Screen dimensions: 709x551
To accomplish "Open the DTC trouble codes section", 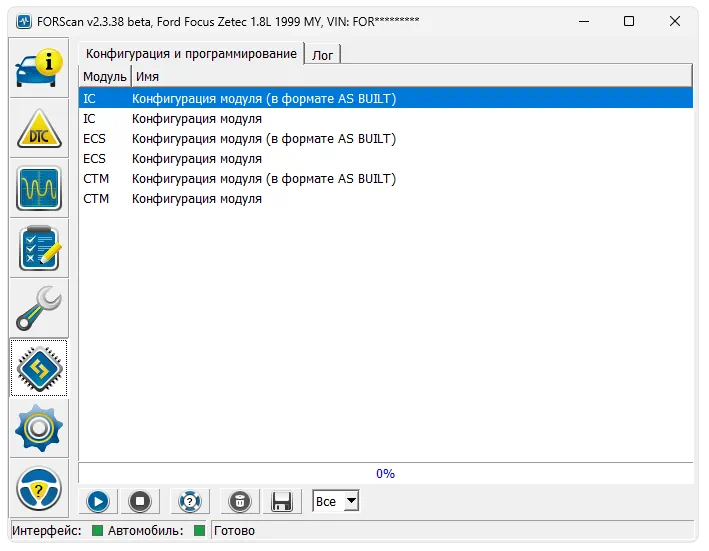I will point(39,128).
